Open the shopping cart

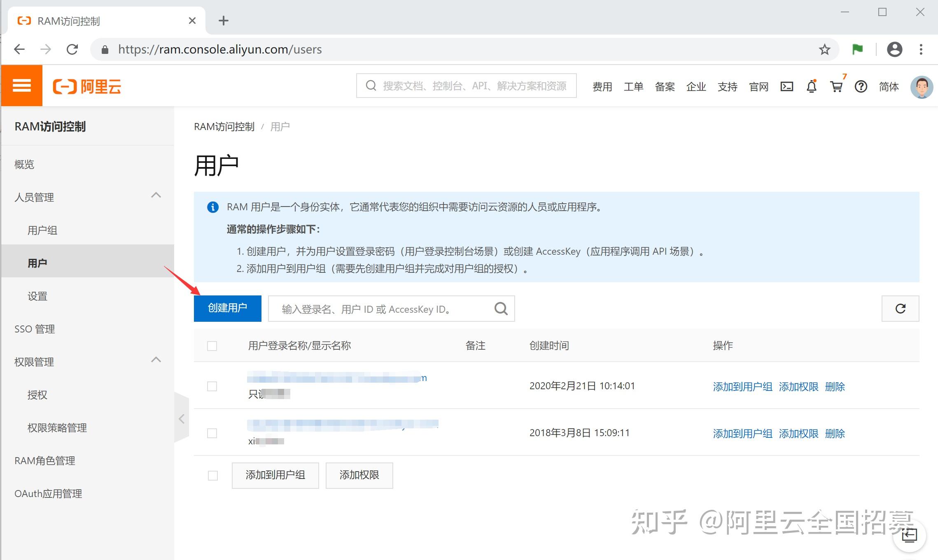point(837,86)
